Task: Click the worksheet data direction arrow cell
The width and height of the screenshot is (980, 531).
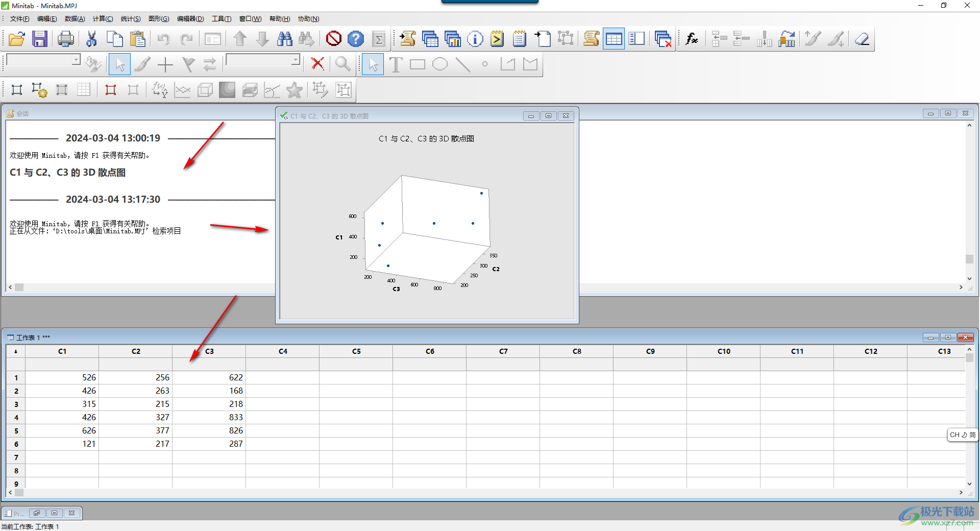Action: pos(16,351)
